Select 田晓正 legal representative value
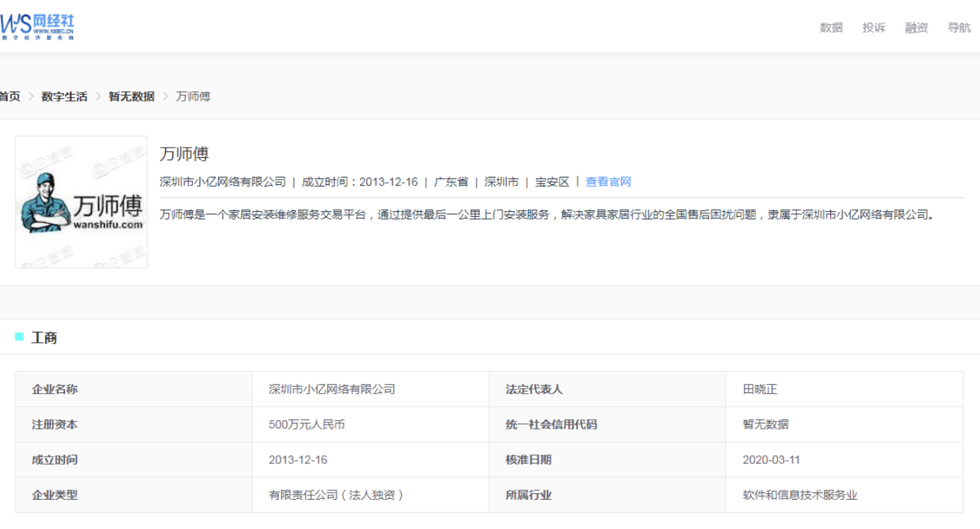This screenshot has width=980, height=529. tap(760, 389)
